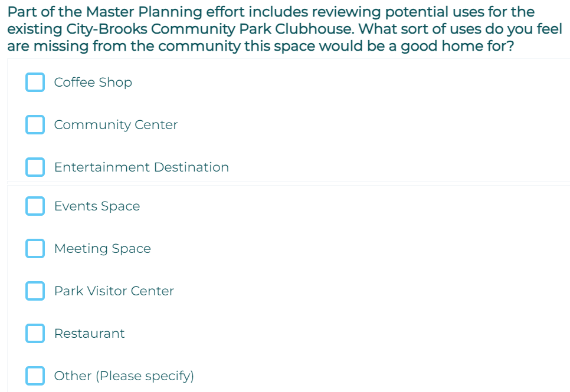Choose the "Entertainment Destination" label text
Image resolution: width=570 pixels, height=392 pixels.
pyautogui.click(x=141, y=167)
